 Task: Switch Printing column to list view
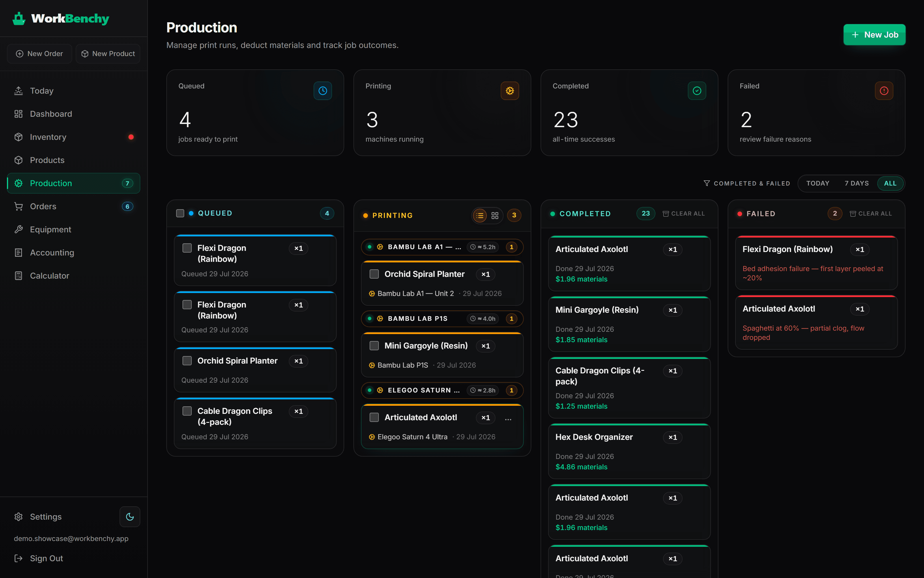click(x=480, y=216)
